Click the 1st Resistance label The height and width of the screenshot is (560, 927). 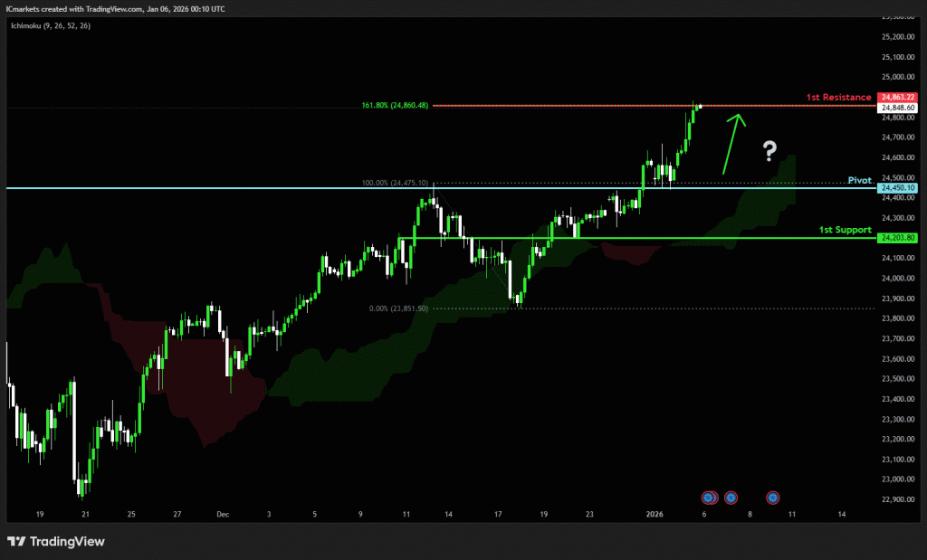coord(838,97)
